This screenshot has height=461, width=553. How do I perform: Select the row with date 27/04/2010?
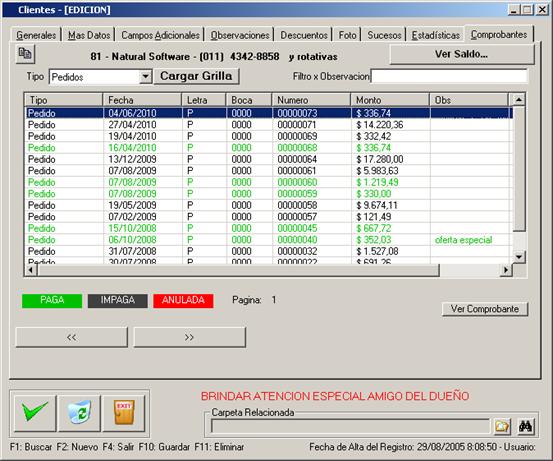click(x=269, y=125)
